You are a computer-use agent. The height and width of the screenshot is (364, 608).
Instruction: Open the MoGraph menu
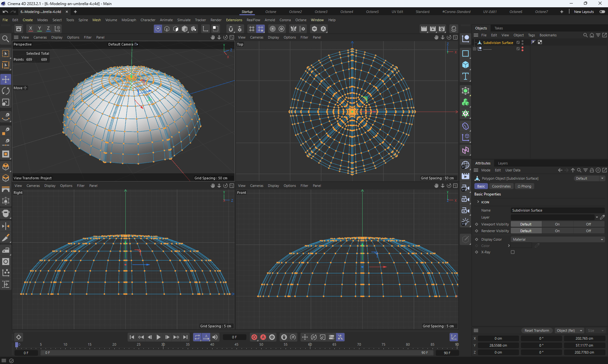coord(129,20)
